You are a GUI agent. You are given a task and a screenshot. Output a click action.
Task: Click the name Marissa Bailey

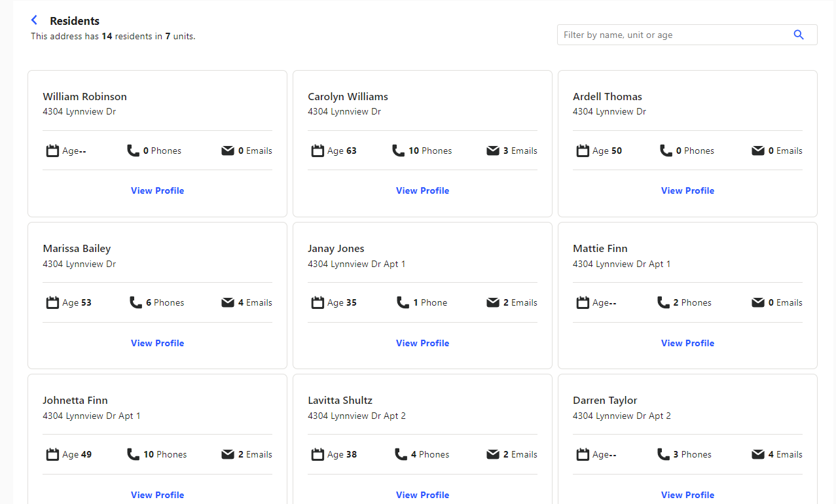[77, 249]
